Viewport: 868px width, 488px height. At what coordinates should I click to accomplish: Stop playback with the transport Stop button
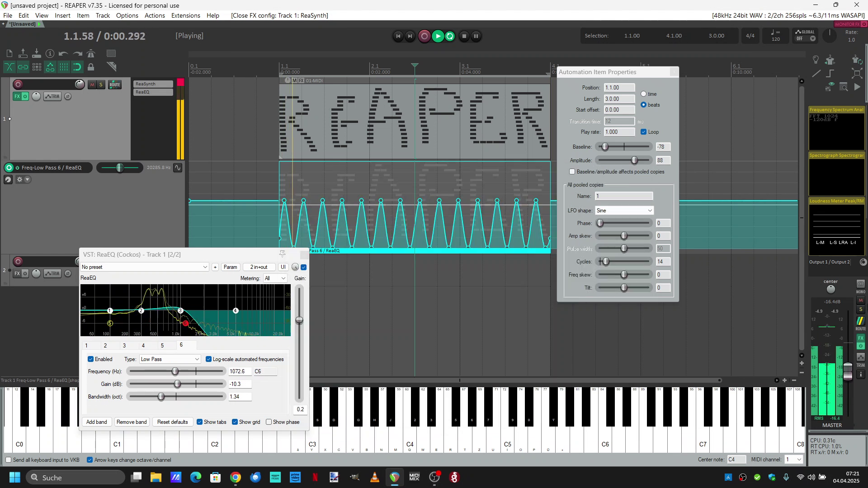tap(464, 36)
